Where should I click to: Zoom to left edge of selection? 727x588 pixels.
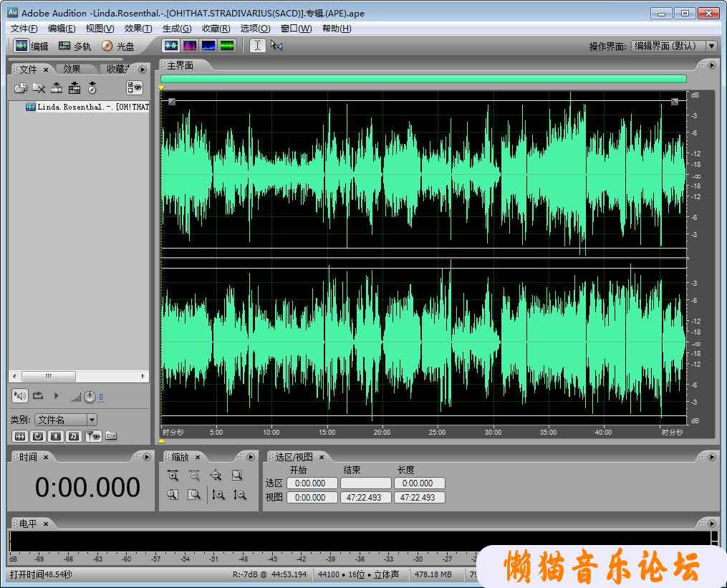coord(173,495)
